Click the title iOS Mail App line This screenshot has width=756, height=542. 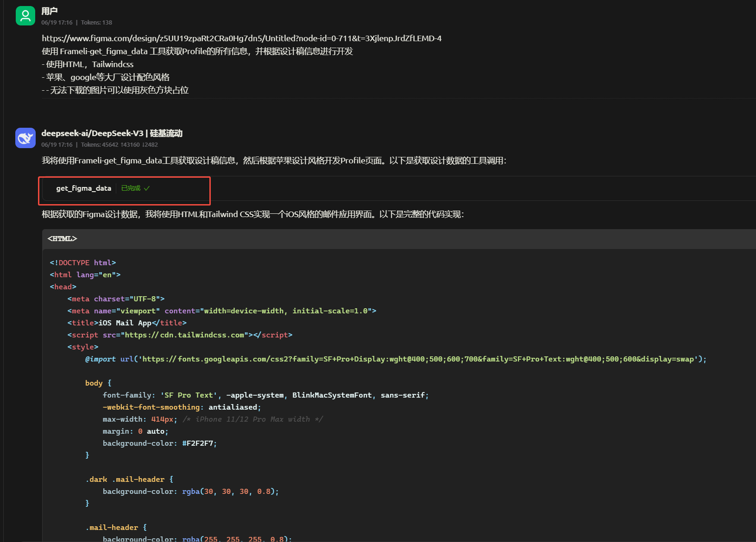(x=127, y=323)
